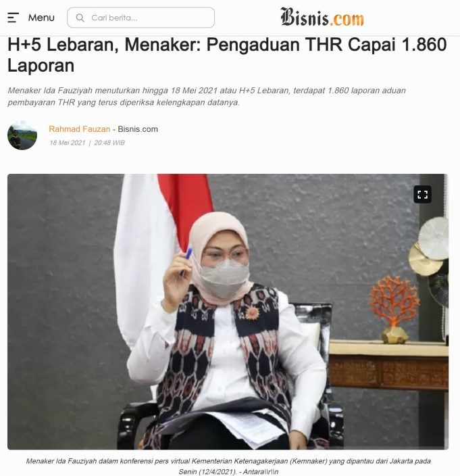The height and width of the screenshot is (476, 460).
Task: Click the photo caption mentioning Antara
Action: [x=228, y=467]
